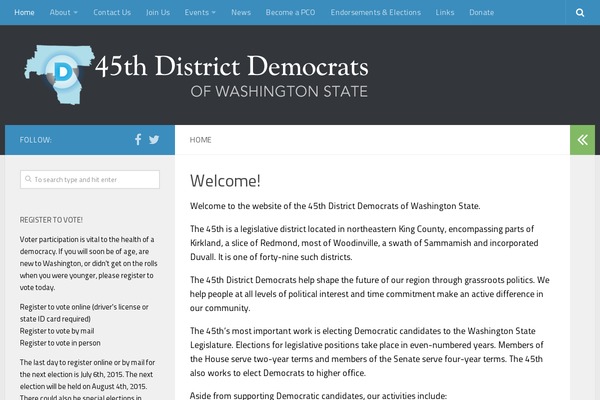Open the Twitter follow icon
The width and height of the screenshot is (600, 400).
(154, 140)
